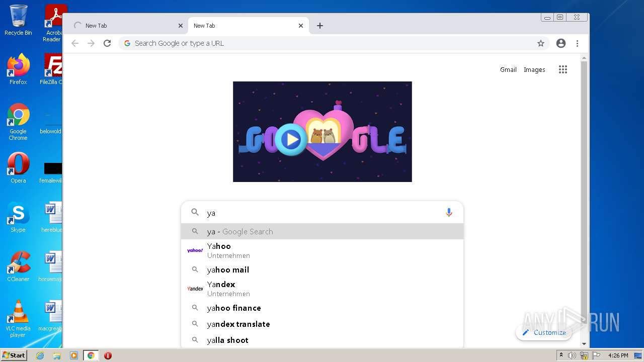Click the Yandex logo in suggestions
The image size is (644, 362).
[195, 289]
